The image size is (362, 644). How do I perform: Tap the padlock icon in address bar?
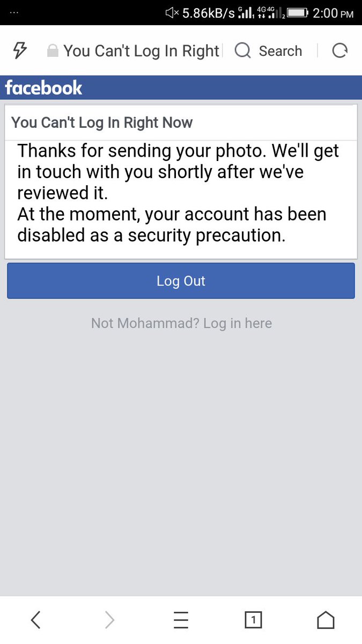[x=52, y=51]
